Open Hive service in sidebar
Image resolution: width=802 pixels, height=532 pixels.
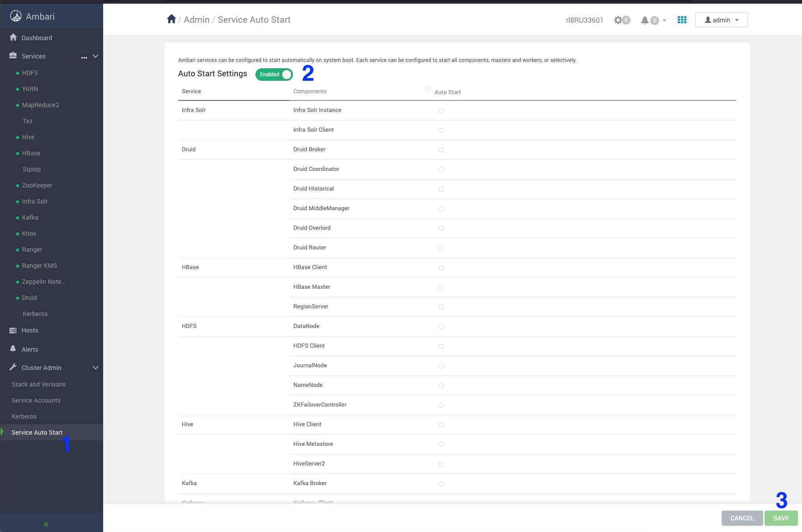click(28, 137)
